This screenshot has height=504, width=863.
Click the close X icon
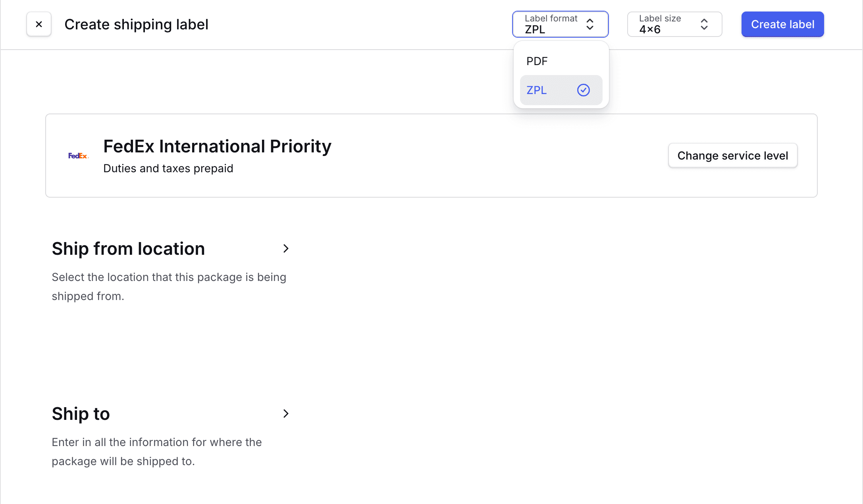tap(39, 24)
